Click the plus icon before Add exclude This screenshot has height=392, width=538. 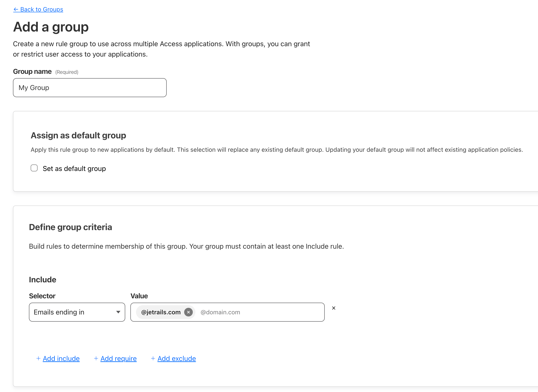pos(153,358)
